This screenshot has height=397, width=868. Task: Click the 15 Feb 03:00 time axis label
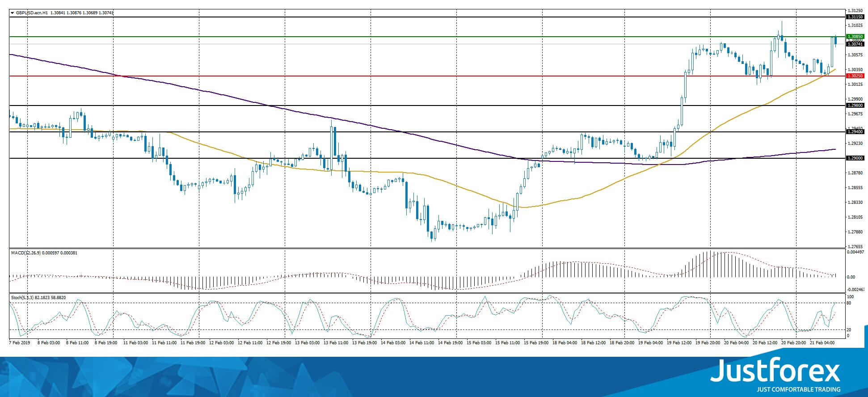click(x=479, y=343)
